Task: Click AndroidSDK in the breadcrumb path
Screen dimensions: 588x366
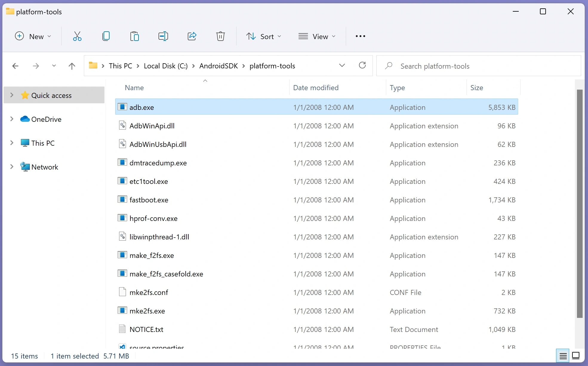Action: pos(218,66)
